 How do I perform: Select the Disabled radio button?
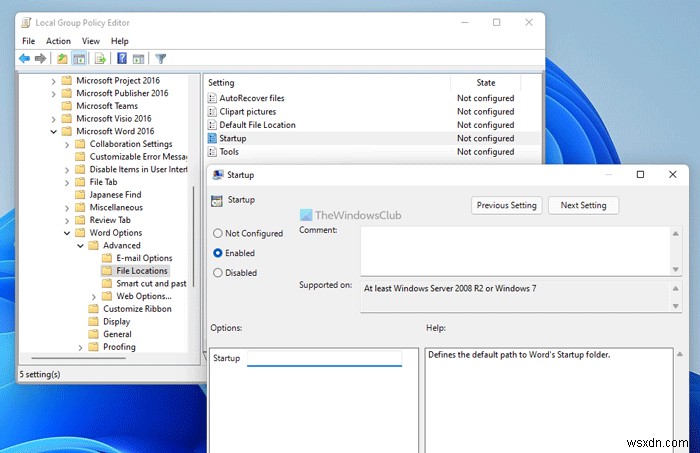pos(218,272)
